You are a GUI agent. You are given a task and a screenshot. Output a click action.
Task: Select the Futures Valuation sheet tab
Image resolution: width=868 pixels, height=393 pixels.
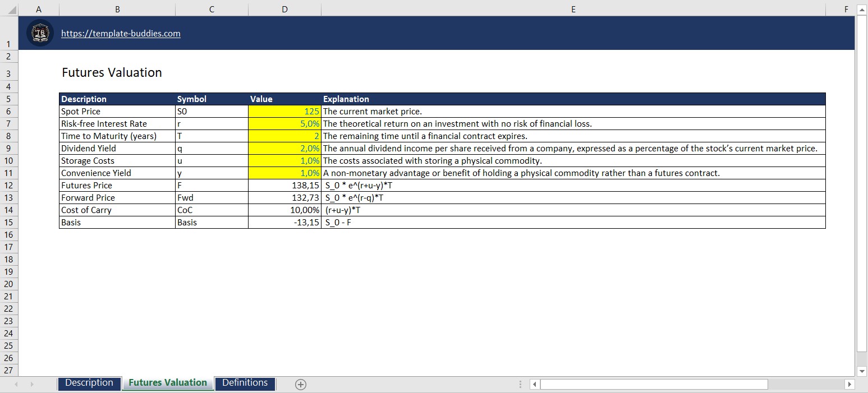click(x=168, y=383)
